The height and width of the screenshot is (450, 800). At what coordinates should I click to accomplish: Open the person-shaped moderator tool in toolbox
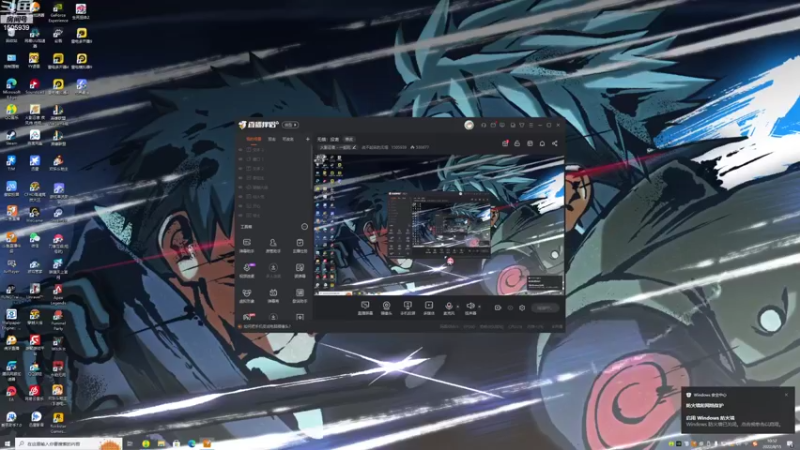(x=273, y=245)
